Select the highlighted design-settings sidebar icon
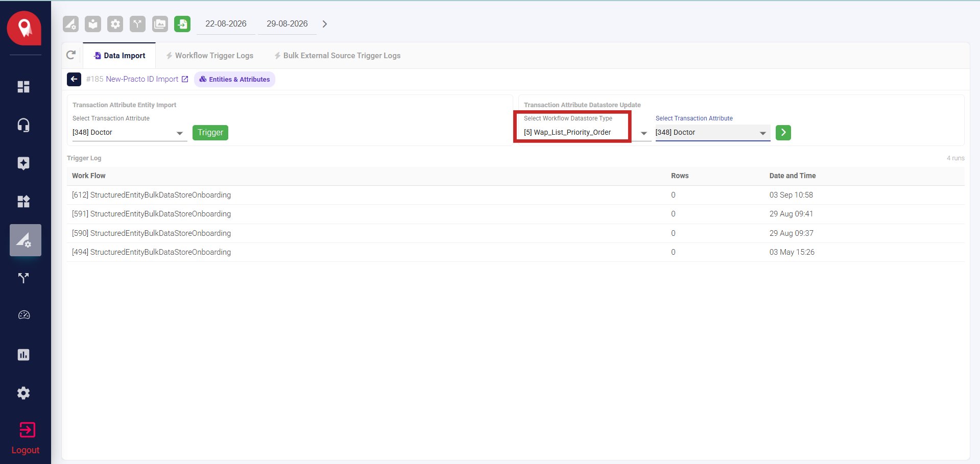 25,240
